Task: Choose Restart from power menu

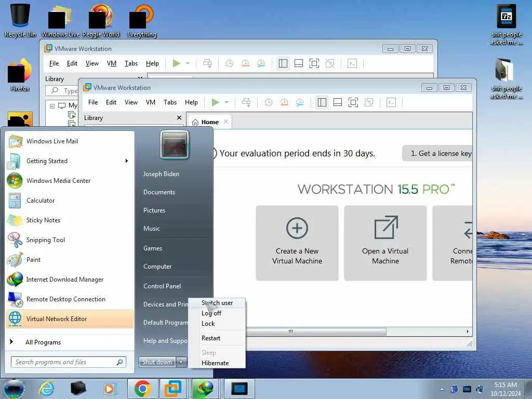Action: [x=217, y=338]
